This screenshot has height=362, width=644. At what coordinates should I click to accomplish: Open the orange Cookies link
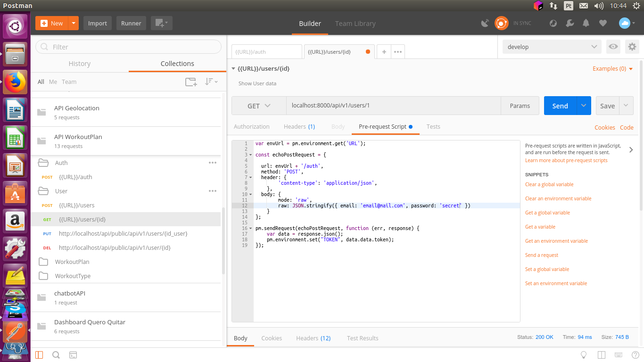[x=605, y=127]
